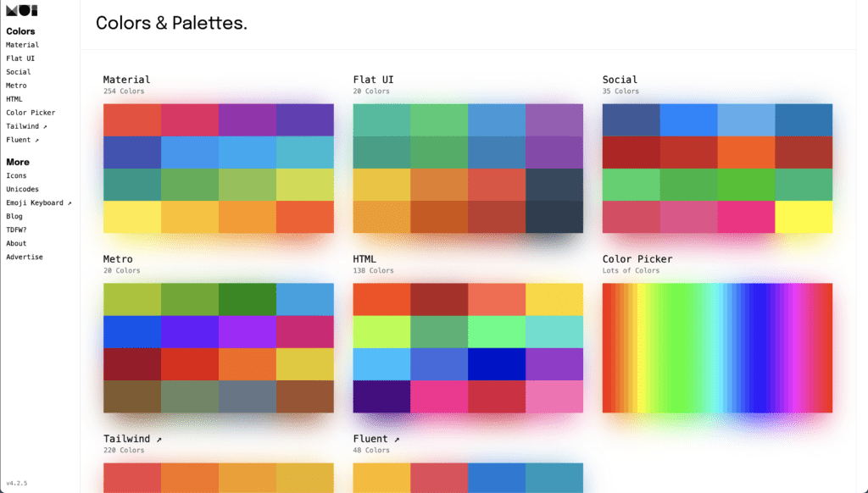Click a red swatch in the Material palette preview

click(x=131, y=120)
